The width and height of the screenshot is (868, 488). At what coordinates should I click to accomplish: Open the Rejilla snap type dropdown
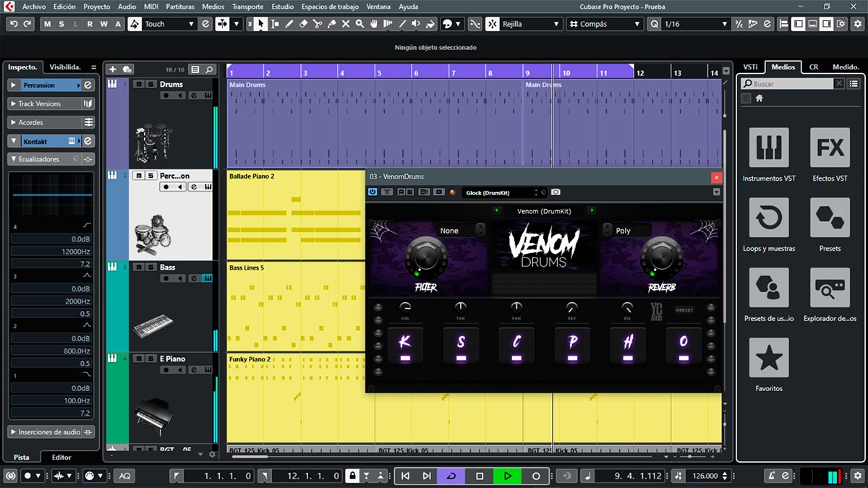pyautogui.click(x=531, y=24)
